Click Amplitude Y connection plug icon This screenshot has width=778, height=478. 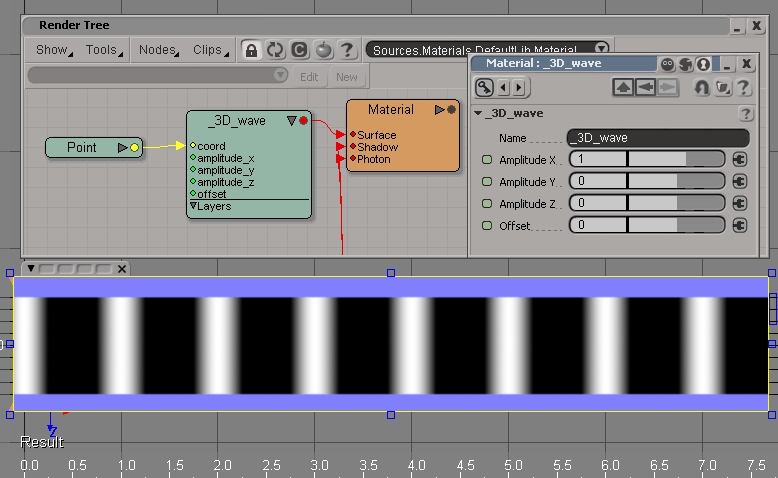coord(740,181)
